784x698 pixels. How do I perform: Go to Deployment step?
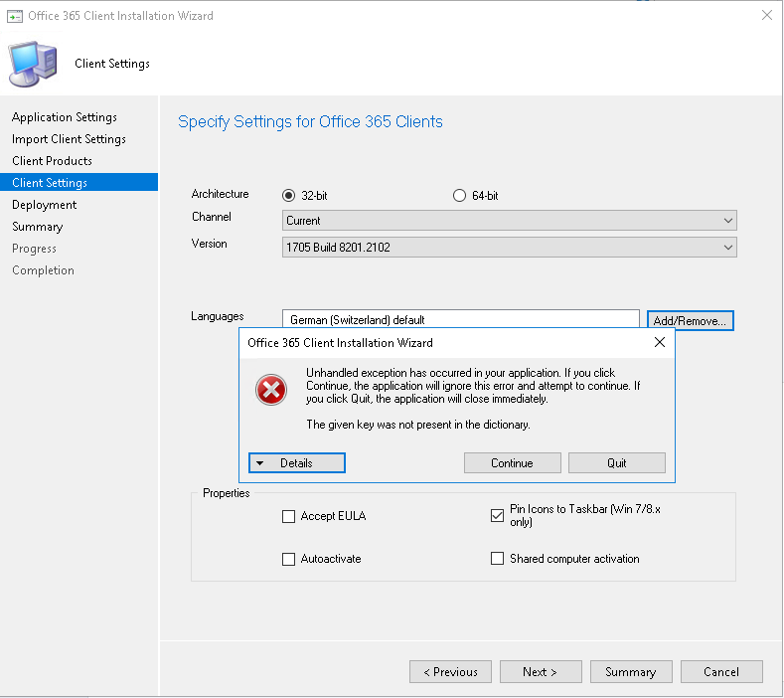pos(44,205)
